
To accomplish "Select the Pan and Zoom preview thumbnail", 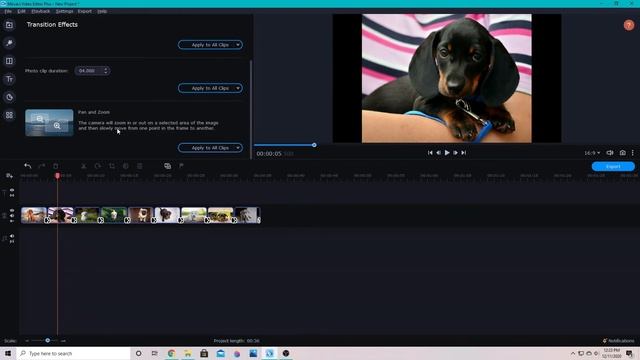I will point(49,122).
